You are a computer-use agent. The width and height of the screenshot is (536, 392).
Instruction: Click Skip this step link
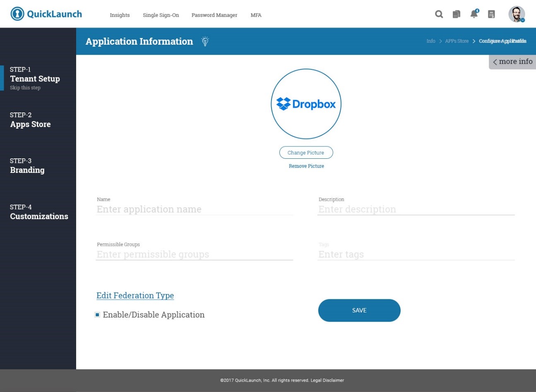(25, 88)
